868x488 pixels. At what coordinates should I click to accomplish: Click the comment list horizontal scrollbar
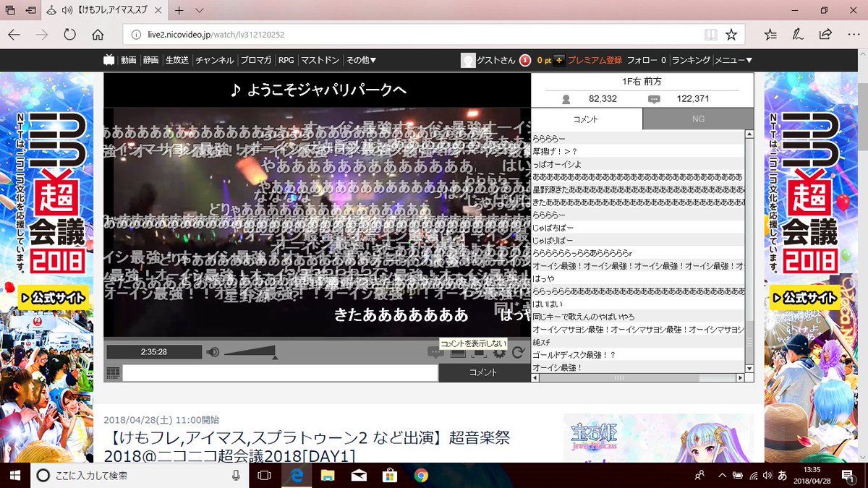click(x=638, y=377)
